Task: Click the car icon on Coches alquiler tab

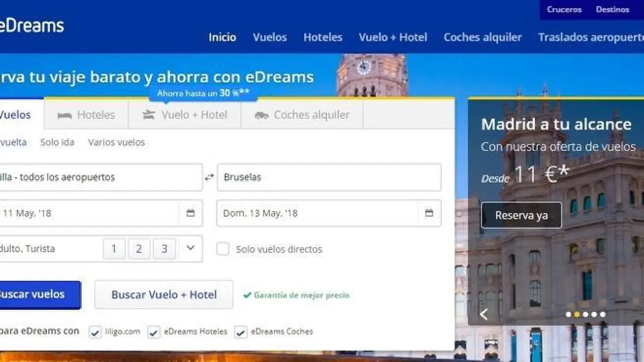Action: 261,115
